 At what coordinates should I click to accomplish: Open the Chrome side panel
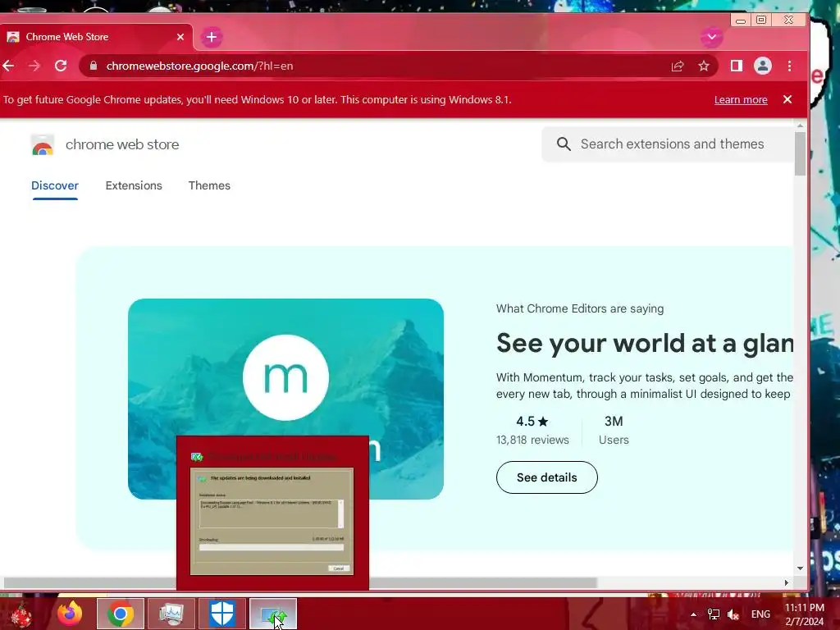[x=737, y=66]
